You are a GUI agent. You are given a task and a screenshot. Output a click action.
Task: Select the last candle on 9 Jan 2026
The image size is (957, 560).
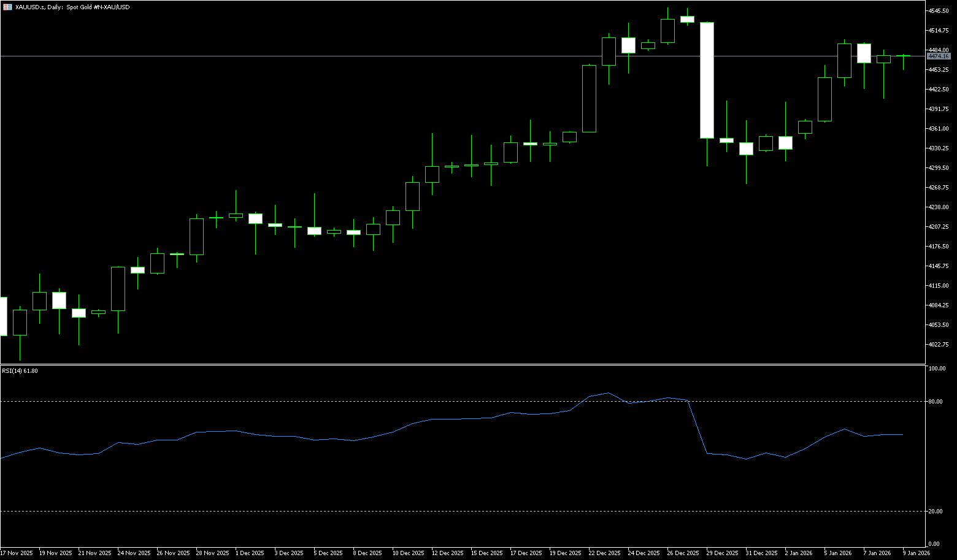coord(903,56)
